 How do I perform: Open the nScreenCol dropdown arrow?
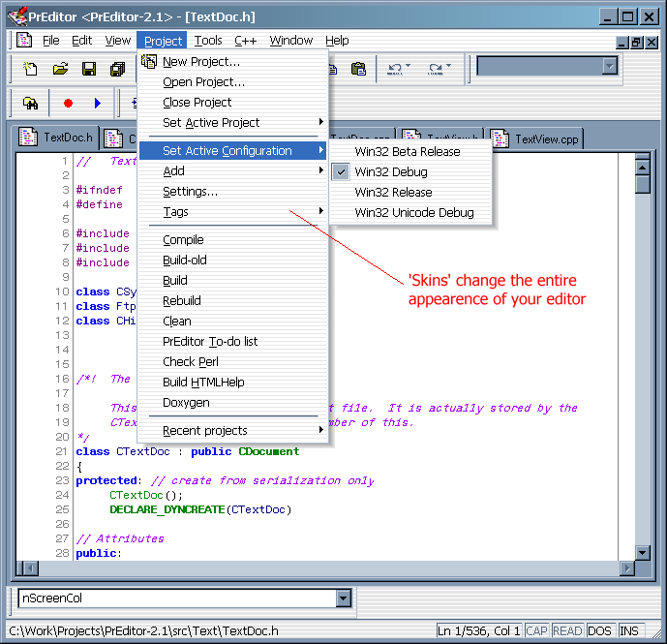[x=343, y=598]
